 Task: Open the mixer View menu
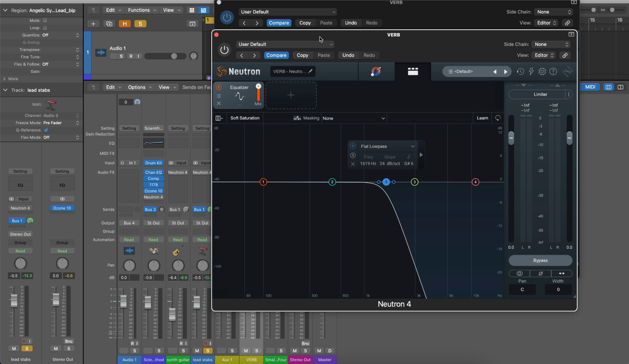click(x=167, y=87)
